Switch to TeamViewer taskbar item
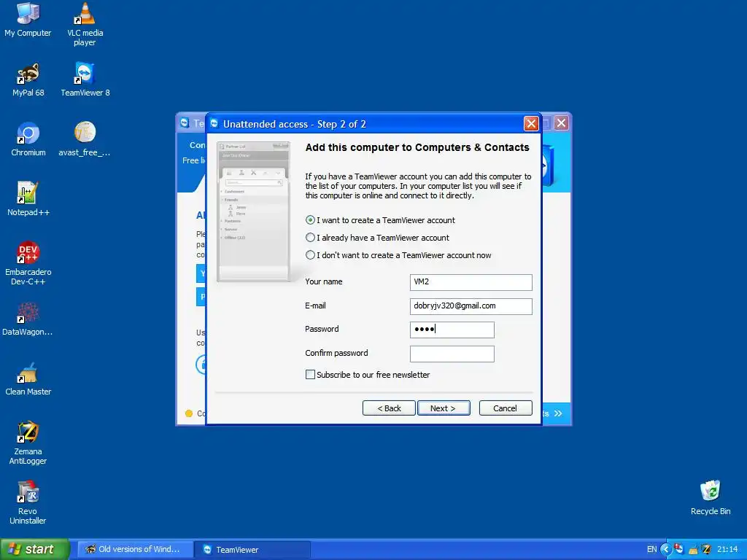This screenshot has height=560, width=747. [252, 550]
